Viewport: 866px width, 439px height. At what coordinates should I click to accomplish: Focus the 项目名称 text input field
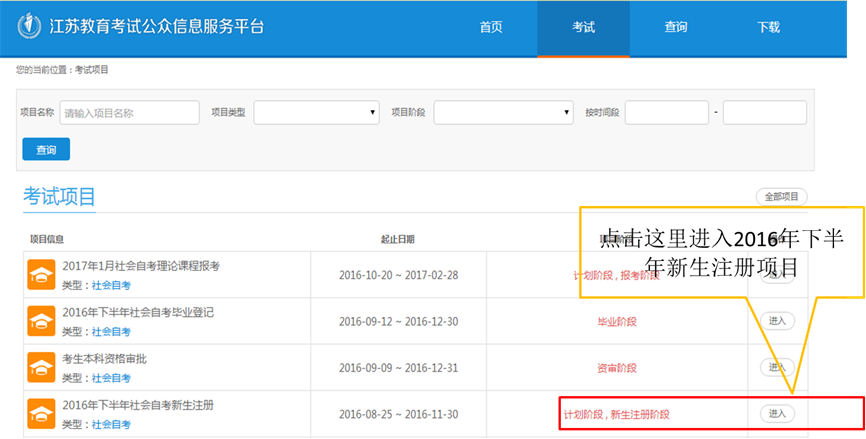129,113
